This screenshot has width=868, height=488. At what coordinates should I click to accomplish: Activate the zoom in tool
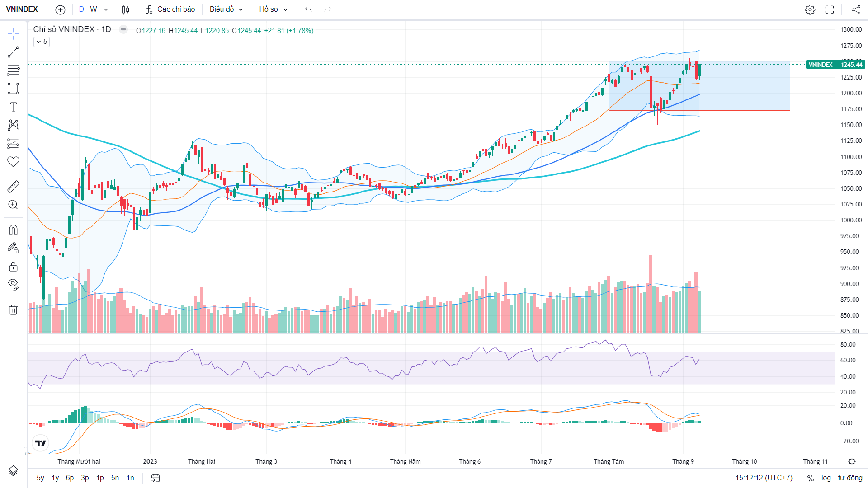(14, 205)
